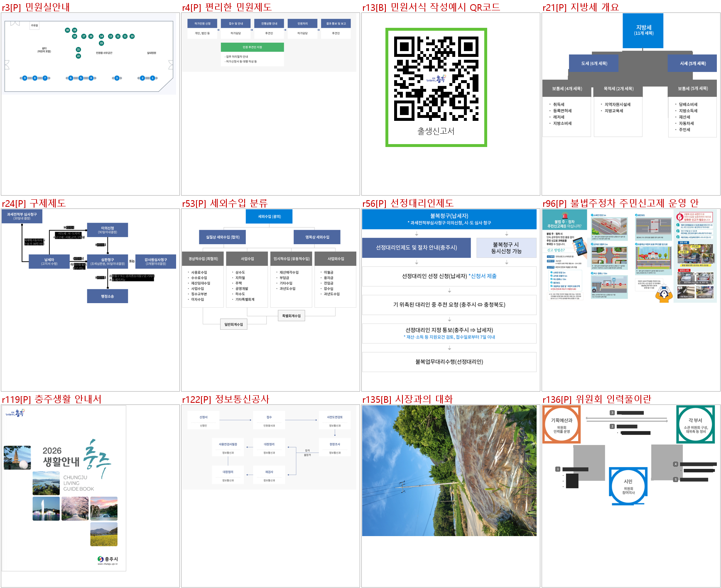Click the "일반회계수입" box
Image resolution: width=721 pixels, height=588 pixels.
coord(233,324)
